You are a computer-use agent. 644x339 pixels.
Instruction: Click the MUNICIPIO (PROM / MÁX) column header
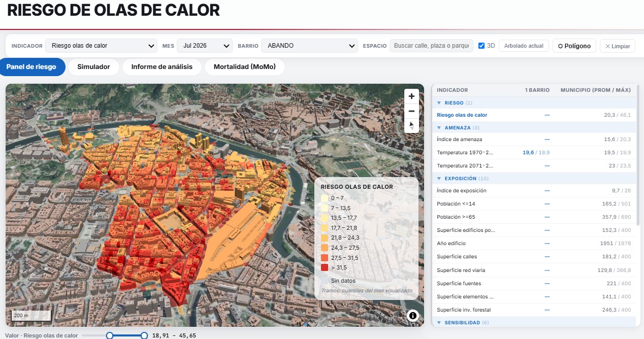click(595, 90)
